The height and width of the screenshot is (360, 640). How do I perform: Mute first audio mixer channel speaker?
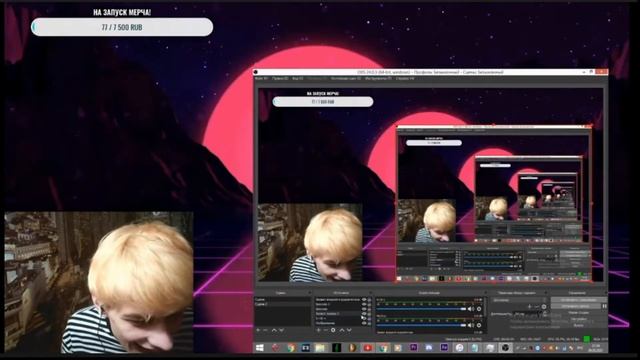[471, 309]
